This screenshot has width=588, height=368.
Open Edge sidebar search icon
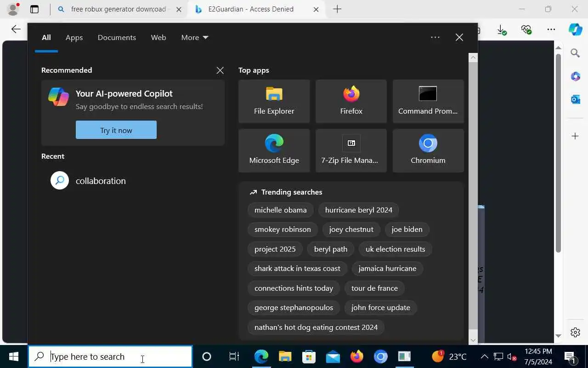click(575, 53)
